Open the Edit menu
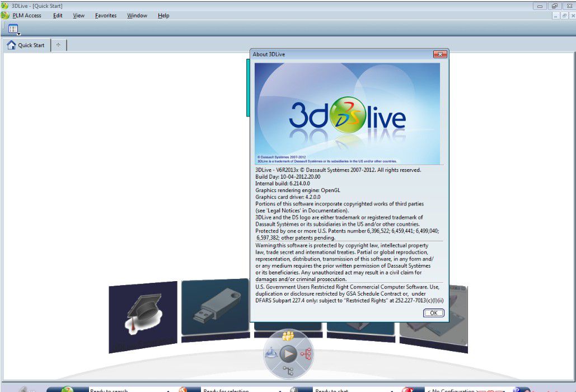The height and width of the screenshot is (392, 576). click(x=58, y=16)
